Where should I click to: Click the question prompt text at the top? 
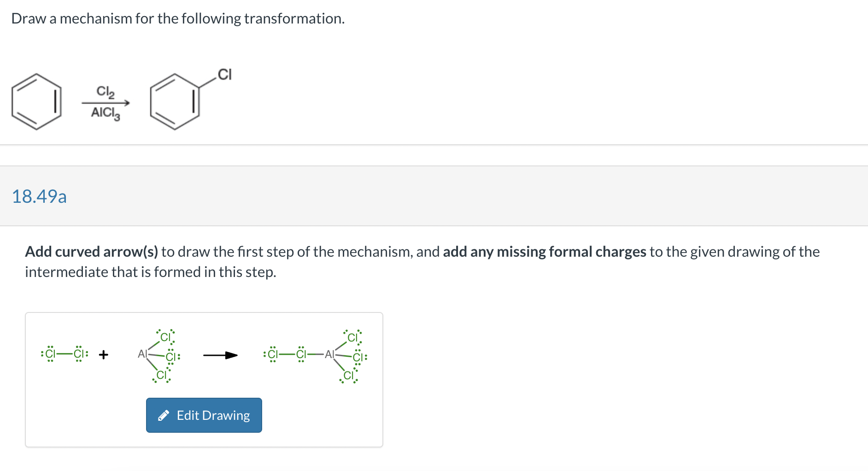(178, 18)
